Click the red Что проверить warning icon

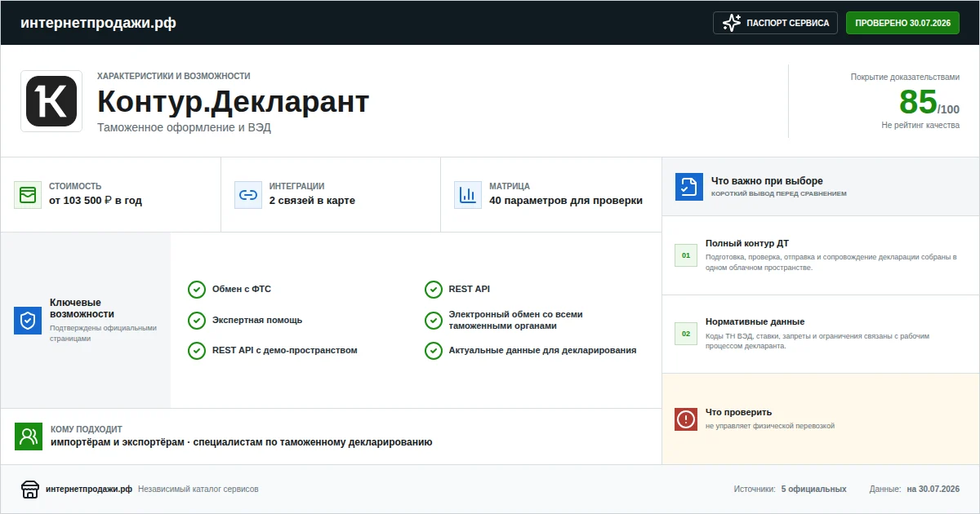[686, 419]
